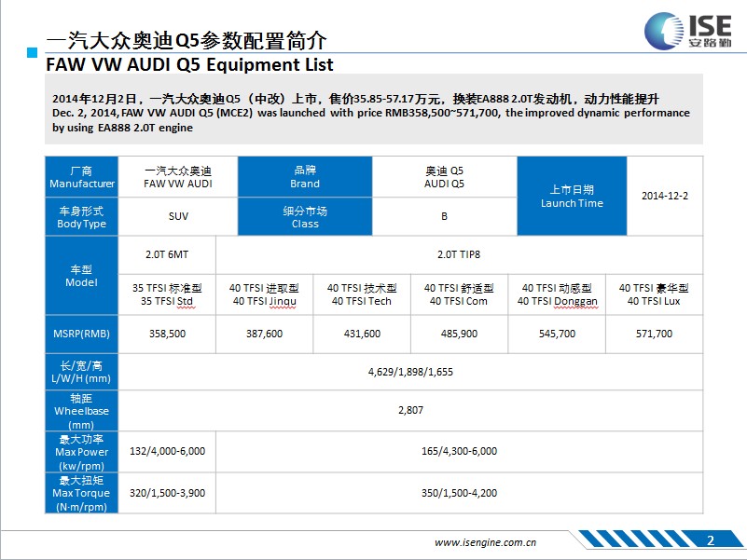747x560 pixels.
Task: Select the slide title 'FAW VW AUDI Q5 Equipment List'
Action: tap(189, 65)
